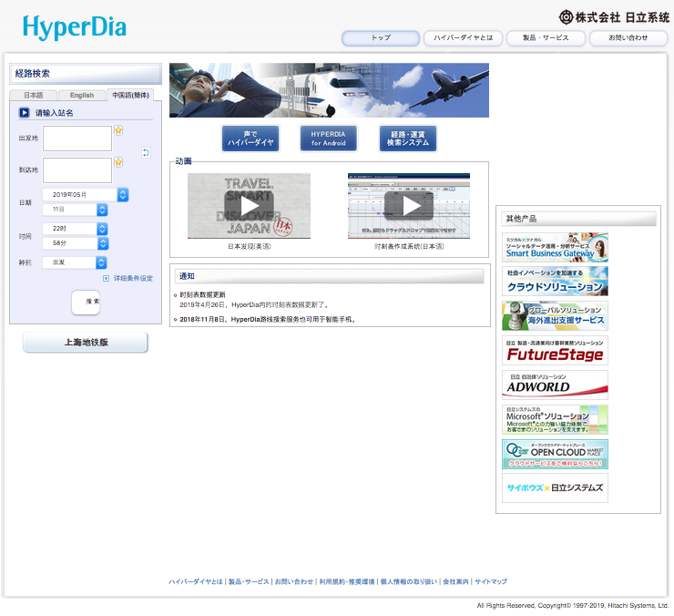
Task: Open the Microsoft ソリューション banner
Action: pos(555,419)
